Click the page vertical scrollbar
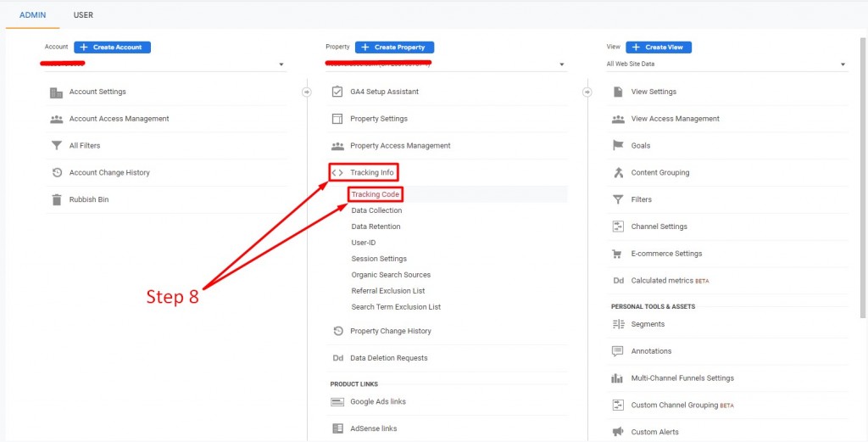Image resolution: width=868 pixels, height=442 pixels. pos(864,178)
